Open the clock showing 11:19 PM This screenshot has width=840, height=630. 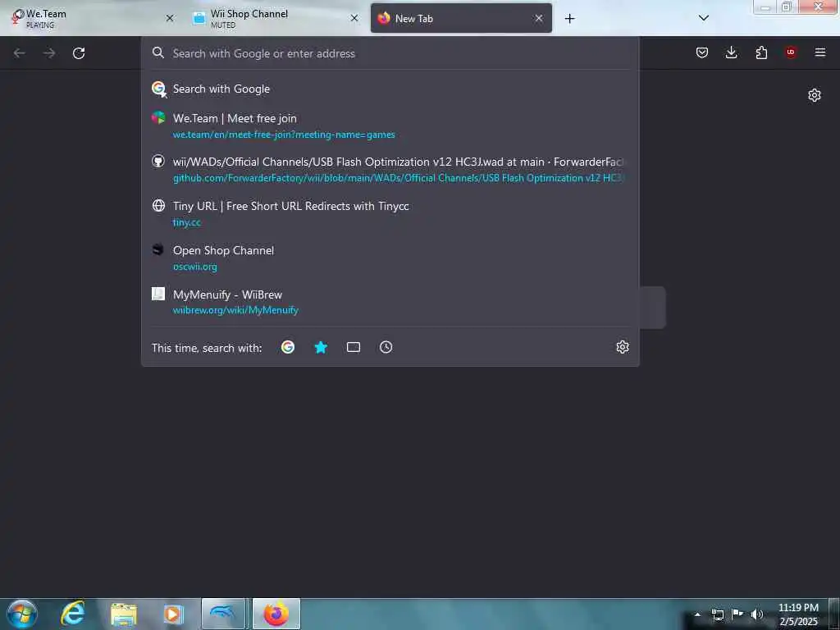point(798,614)
